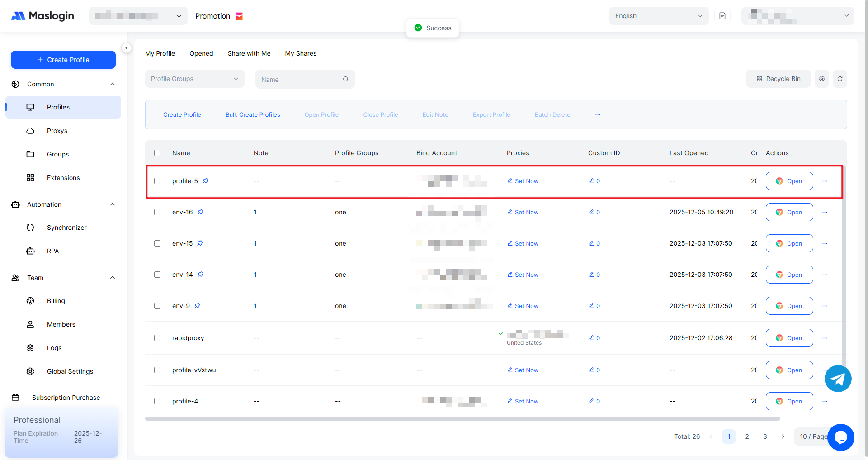The width and height of the screenshot is (868, 460).
Task: Click the refresh icon beside Recycle Bin
Action: click(x=840, y=79)
